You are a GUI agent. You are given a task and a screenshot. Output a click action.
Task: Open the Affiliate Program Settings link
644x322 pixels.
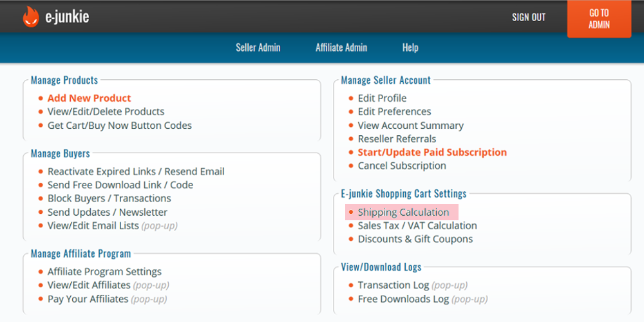[104, 272]
